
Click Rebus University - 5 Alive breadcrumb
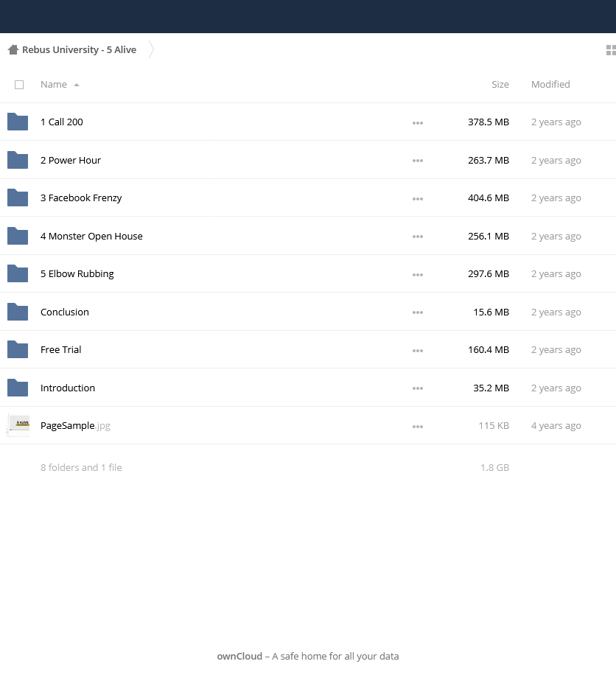pyautogui.click(x=79, y=50)
